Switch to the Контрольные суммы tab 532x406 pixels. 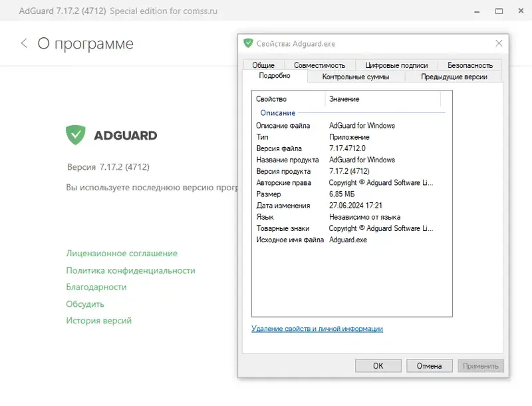click(x=356, y=77)
